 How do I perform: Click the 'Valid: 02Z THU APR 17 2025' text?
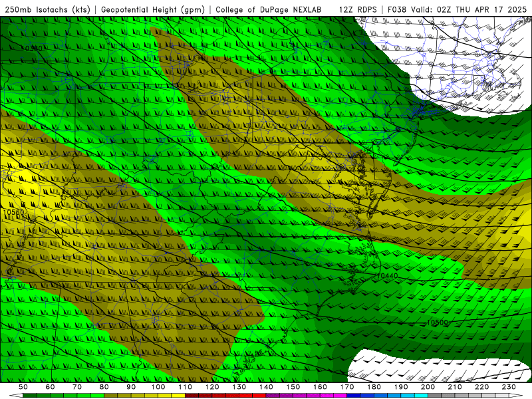pos(469,9)
